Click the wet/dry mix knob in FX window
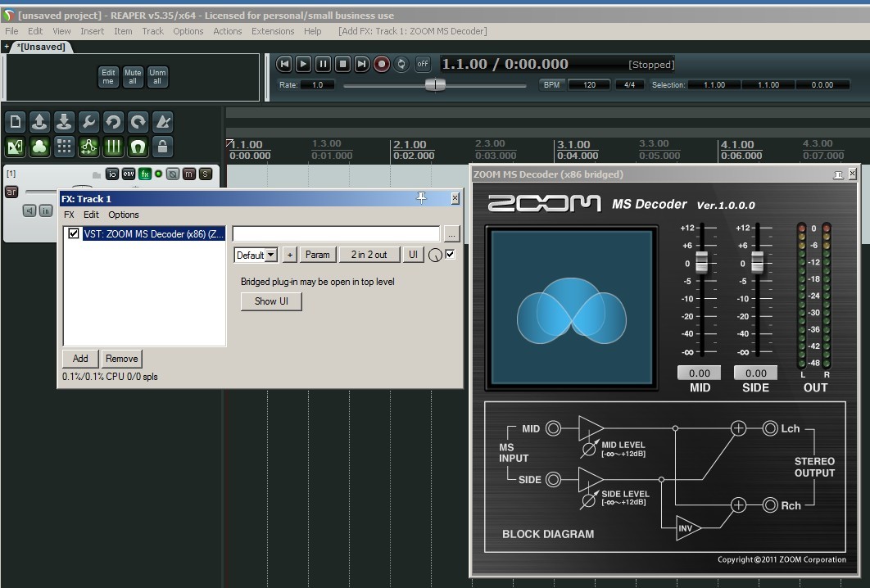 click(435, 256)
